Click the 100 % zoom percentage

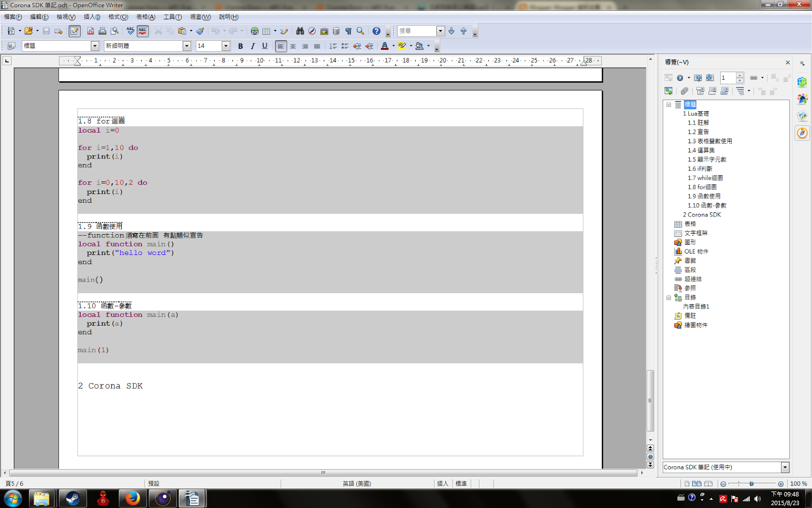click(798, 484)
